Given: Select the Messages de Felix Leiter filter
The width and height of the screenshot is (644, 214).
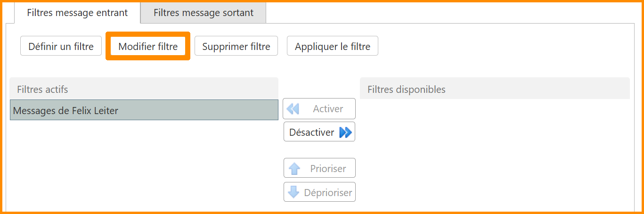Looking at the screenshot, I should coord(144,110).
